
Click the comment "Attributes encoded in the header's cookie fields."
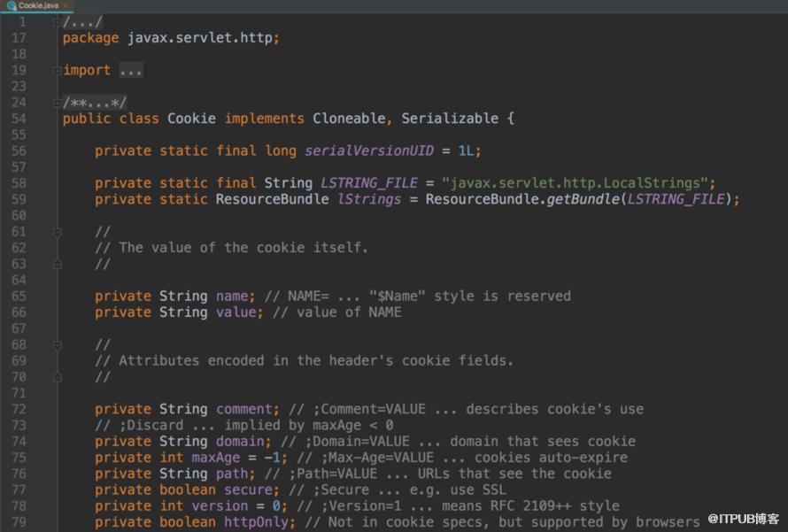[316, 360]
